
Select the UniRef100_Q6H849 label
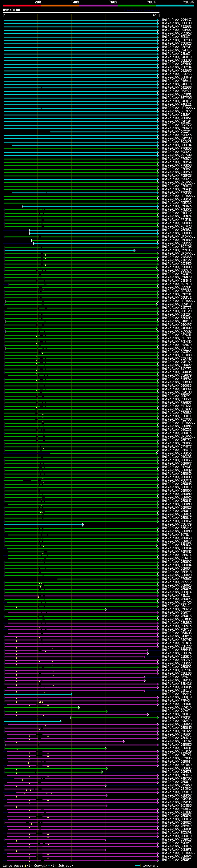(x=177, y=78)
